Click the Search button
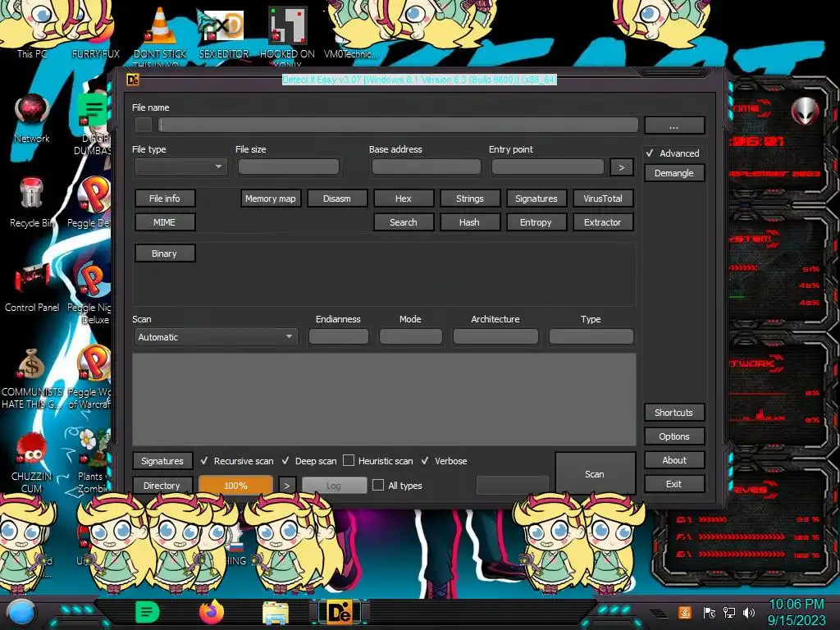This screenshot has height=630, width=840. click(x=404, y=222)
